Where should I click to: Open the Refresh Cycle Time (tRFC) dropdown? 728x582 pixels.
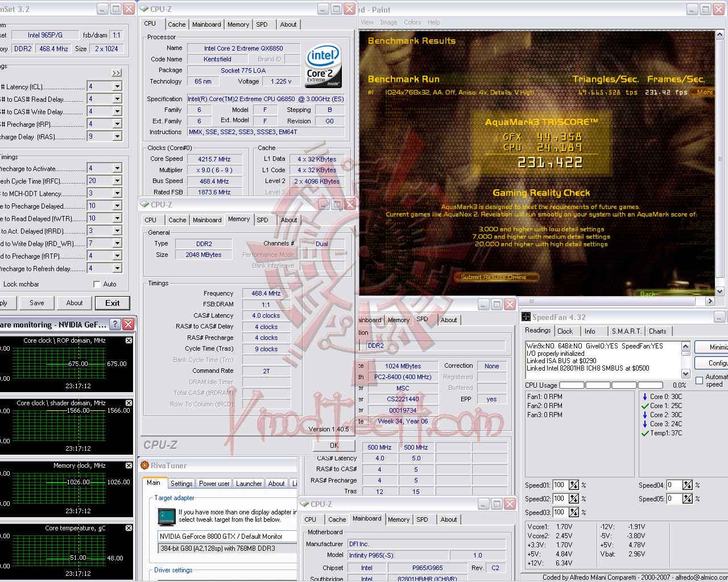click(117, 181)
